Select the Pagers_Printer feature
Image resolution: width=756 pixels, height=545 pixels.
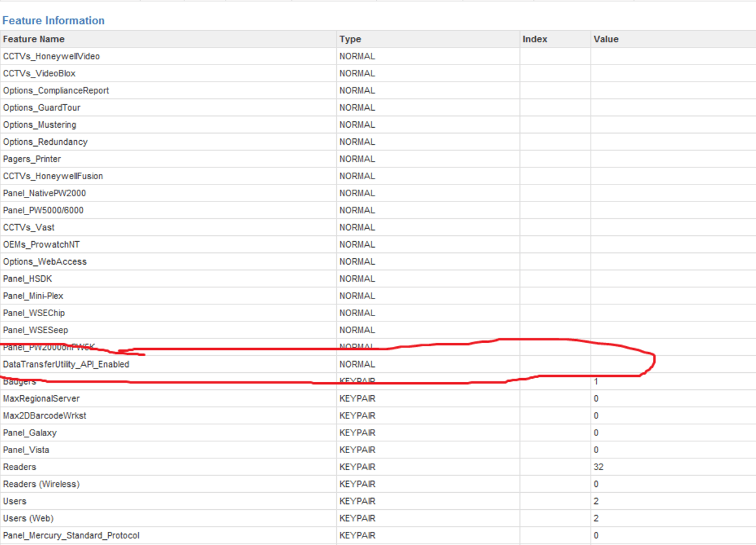[32, 159]
